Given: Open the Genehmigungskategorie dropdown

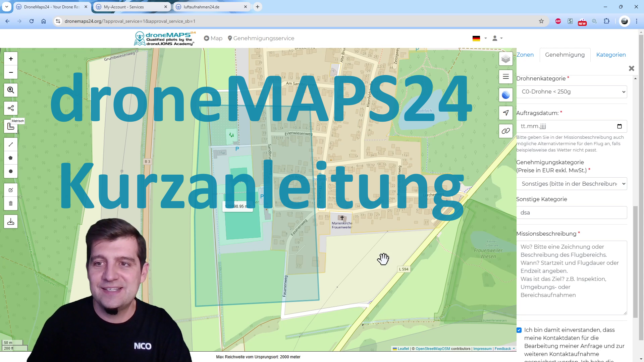Looking at the screenshot, I should click(572, 184).
